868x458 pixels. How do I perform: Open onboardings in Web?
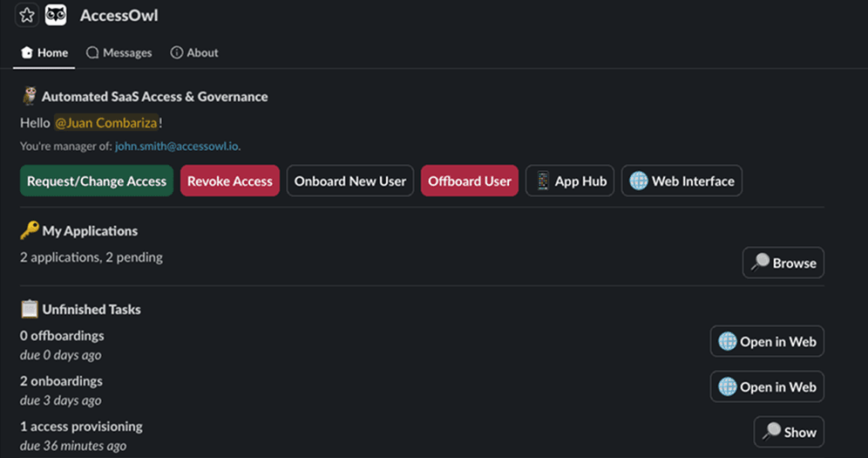point(767,387)
